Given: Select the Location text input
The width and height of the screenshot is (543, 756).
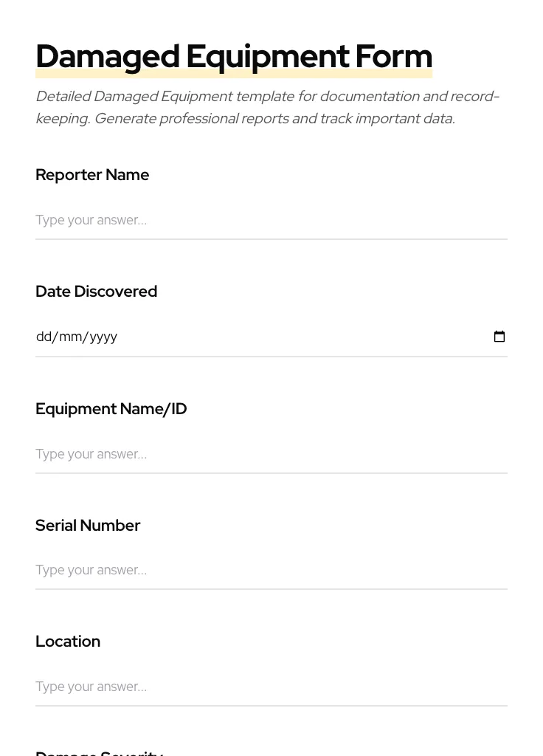Looking at the screenshot, I should tap(271, 687).
